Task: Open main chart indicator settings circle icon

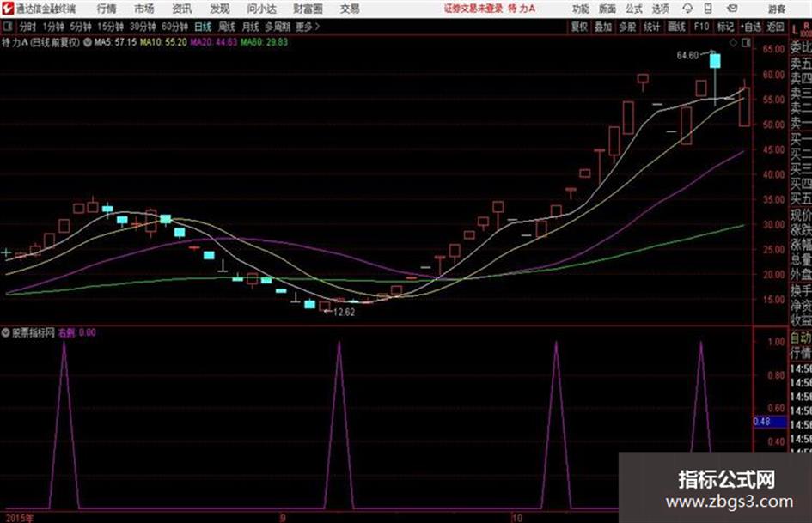Action: click(x=87, y=42)
